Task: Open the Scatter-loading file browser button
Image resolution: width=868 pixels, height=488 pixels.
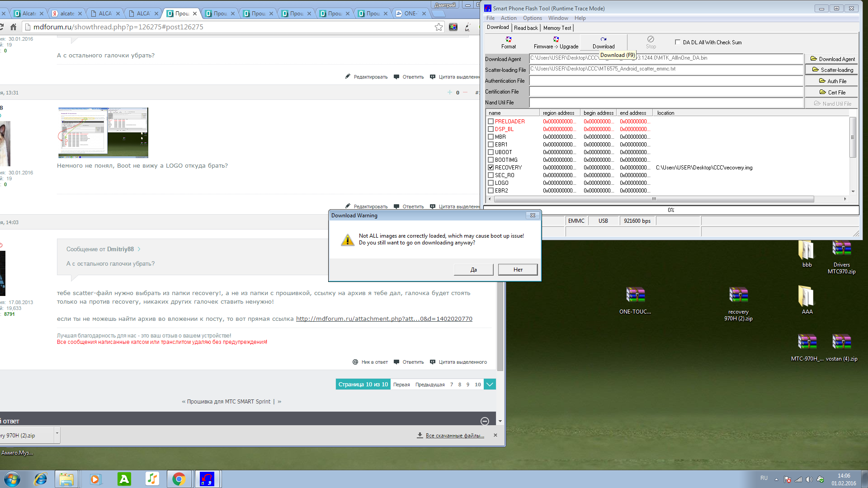Action: tap(832, 70)
